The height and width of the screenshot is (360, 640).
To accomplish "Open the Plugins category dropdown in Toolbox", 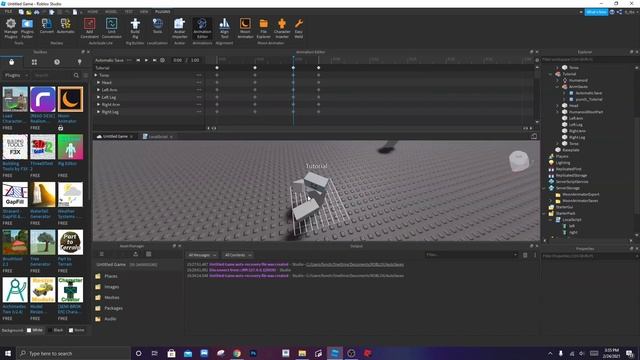I will [16, 76].
